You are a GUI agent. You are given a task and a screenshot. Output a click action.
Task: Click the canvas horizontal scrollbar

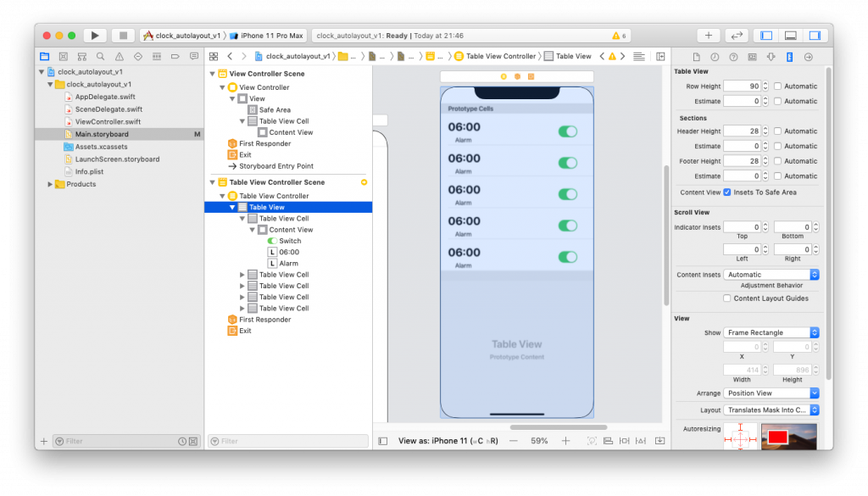[x=558, y=427]
